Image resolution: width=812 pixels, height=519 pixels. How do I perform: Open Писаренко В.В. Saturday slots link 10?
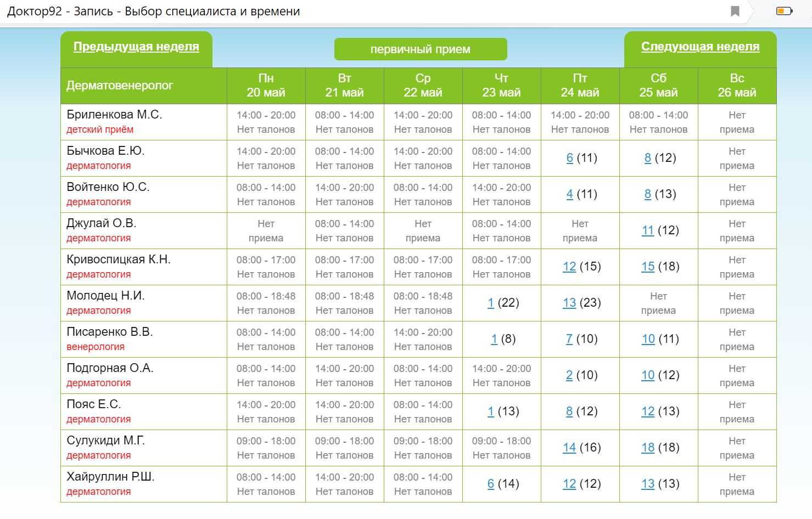click(648, 339)
